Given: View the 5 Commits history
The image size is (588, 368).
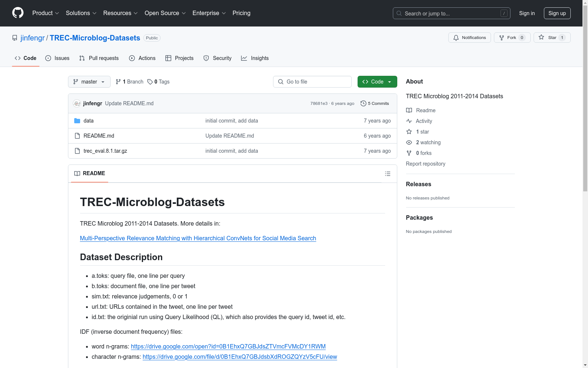Looking at the screenshot, I should coord(375,103).
